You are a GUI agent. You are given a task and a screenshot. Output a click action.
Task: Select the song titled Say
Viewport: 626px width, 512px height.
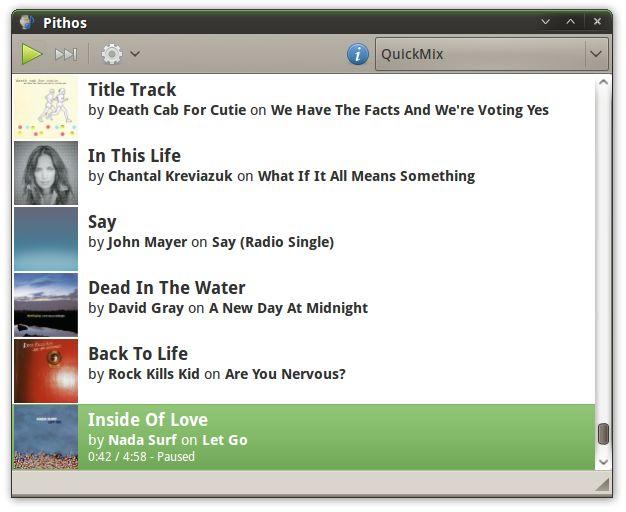click(102, 222)
